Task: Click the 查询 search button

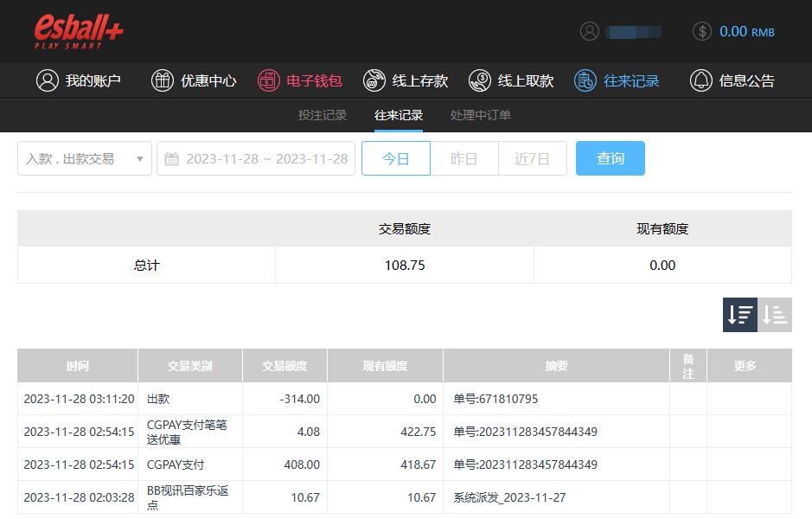Action: tap(610, 158)
